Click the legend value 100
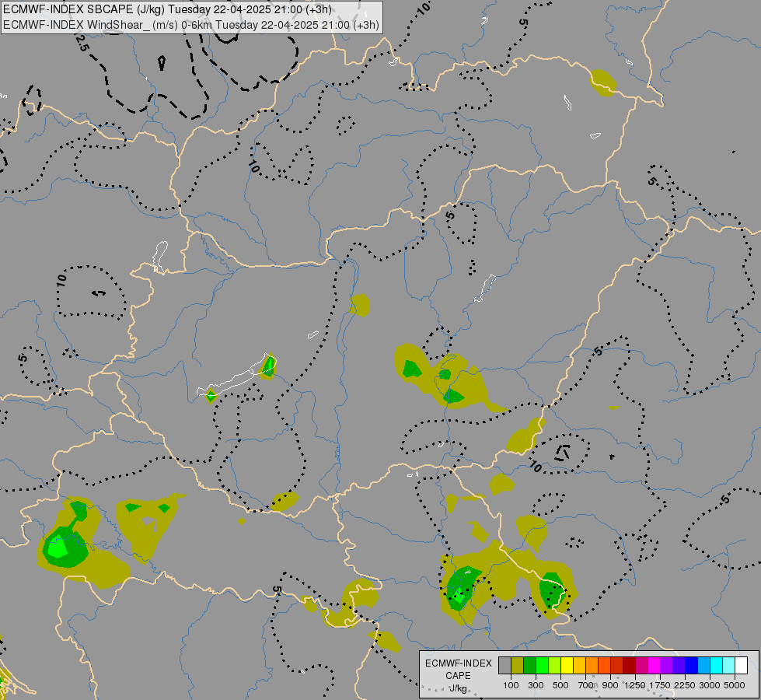761x700 pixels. click(511, 685)
